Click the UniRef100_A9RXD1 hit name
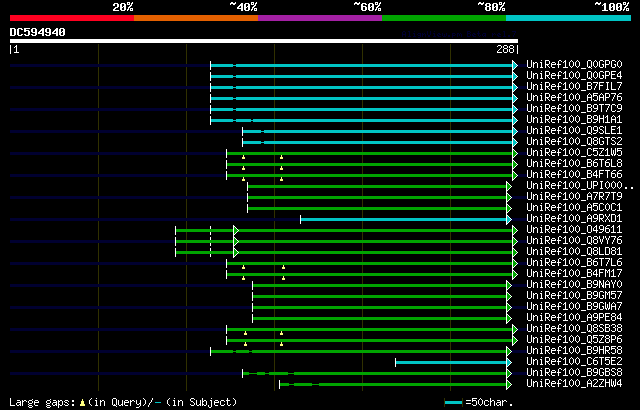The width and height of the screenshot is (640, 410). [574, 219]
